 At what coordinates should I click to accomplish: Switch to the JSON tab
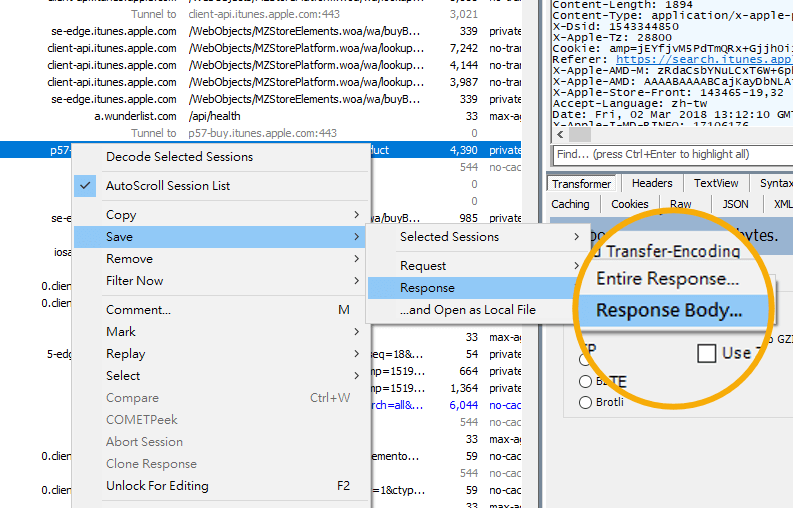(735, 204)
